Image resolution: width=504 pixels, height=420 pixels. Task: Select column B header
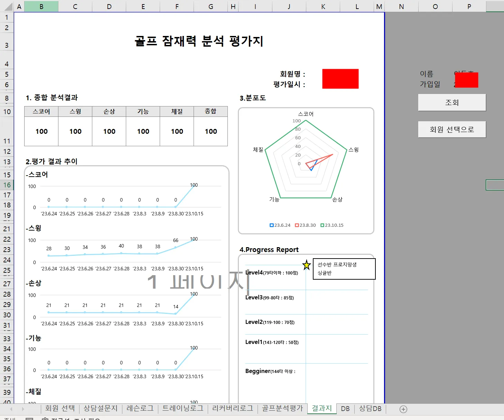(x=41, y=7)
